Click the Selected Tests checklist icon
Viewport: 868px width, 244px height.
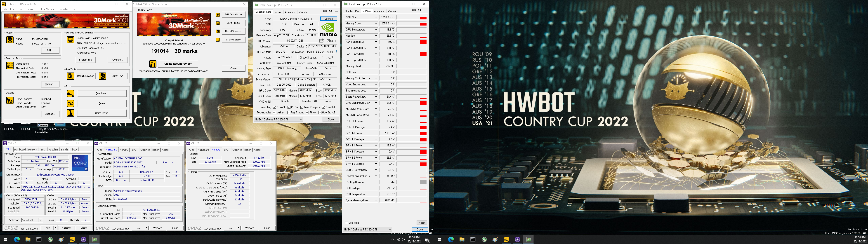pyautogui.click(x=10, y=65)
